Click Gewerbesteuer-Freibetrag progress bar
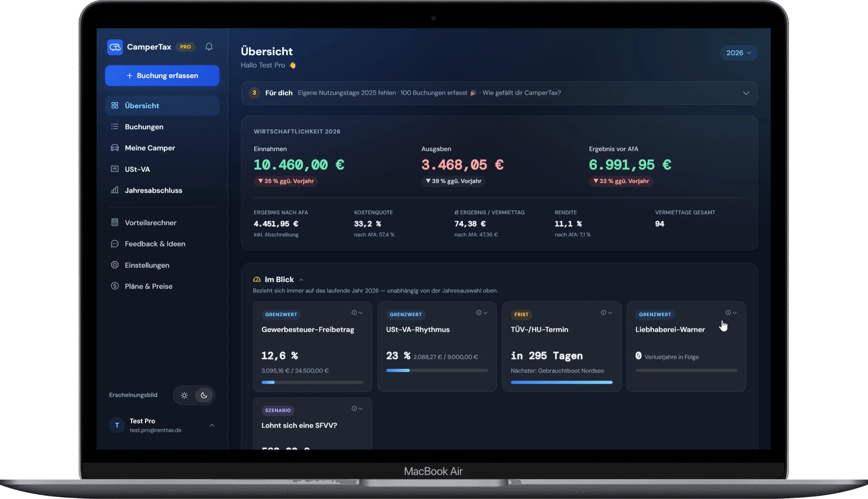The height and width of the screenshot is (499, 868). click(313, 382)
